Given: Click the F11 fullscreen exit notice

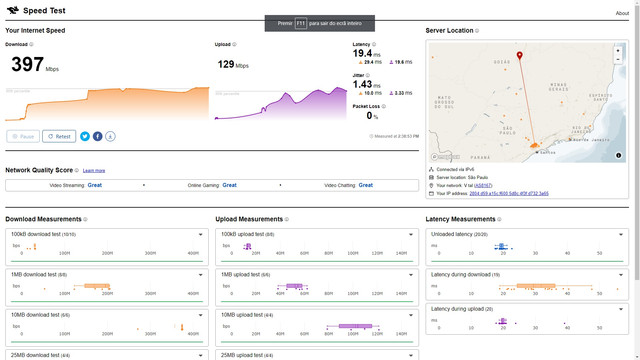Looking at the screenshot, I should [320, 23].
